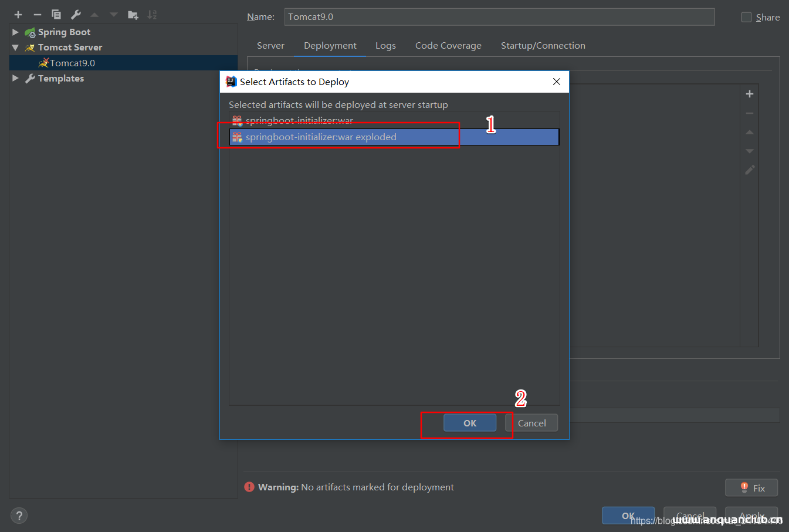Screen dimensions: 789x532
Task: Click the add artifact plus icon on right
Action: [749, 94]
